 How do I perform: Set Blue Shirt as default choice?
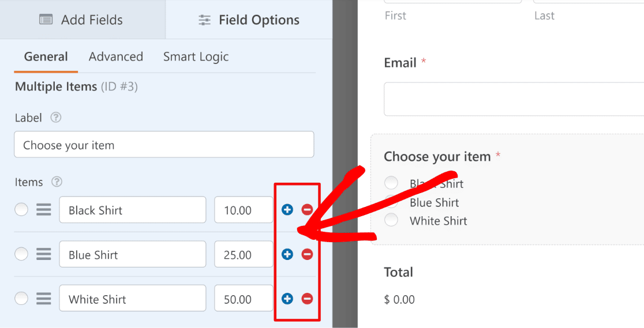click(21, 255)
